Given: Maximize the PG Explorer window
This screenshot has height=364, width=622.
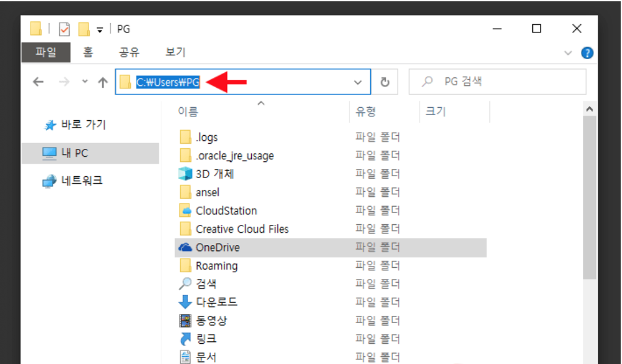Looking at the screenshot, I should [536, 29].
